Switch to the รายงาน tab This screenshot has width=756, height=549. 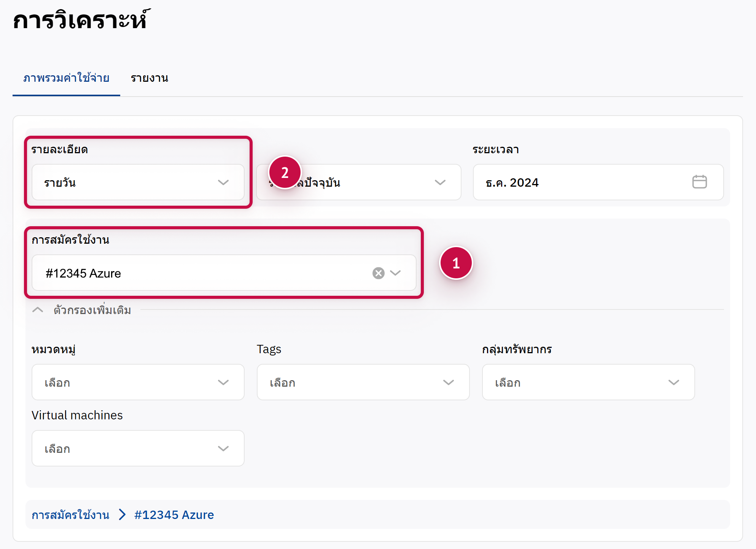[x=149, y=78]
